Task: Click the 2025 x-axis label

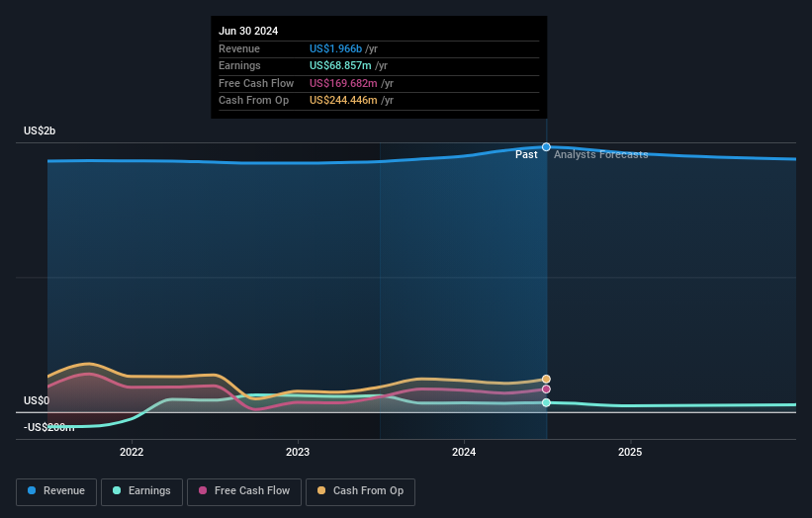Action: tap(630, 452)
